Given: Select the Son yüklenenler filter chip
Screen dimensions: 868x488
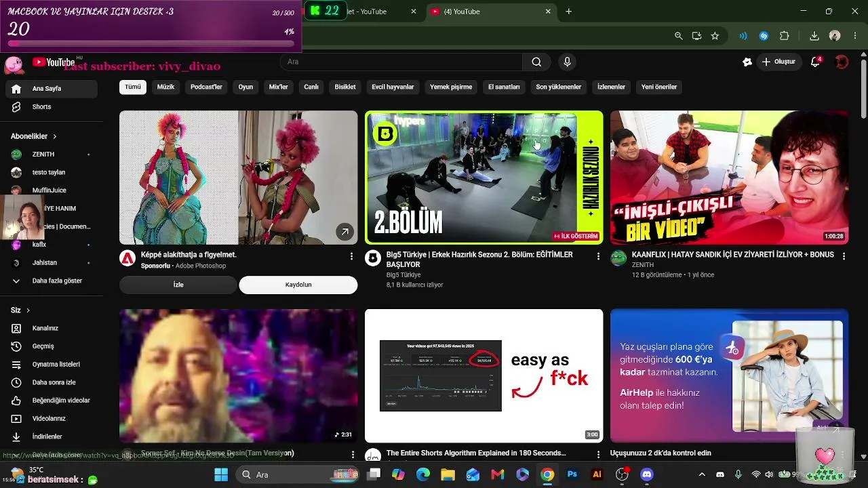Looking at the screenshot, I should point(559,87).
